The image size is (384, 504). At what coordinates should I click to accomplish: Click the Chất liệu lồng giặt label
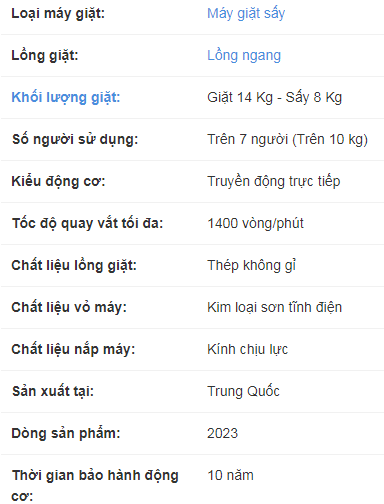(74, 266)
